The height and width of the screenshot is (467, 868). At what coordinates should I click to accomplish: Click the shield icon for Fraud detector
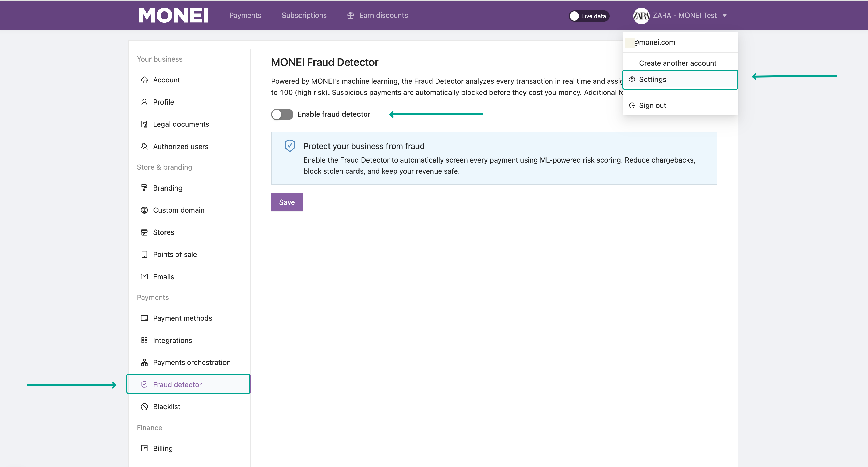click(144, 384)
